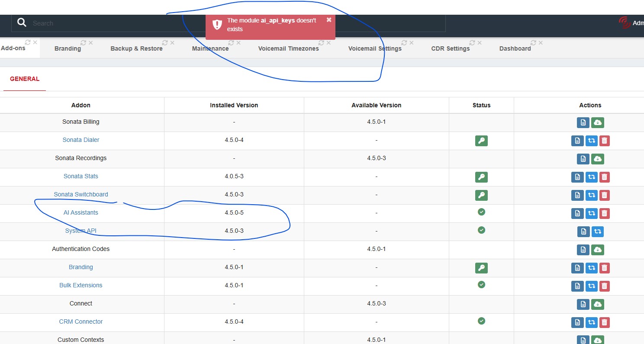Reinstall System API addon
Image resolution: width=644 pixels, height=344 pixels.
pos(597,231)
